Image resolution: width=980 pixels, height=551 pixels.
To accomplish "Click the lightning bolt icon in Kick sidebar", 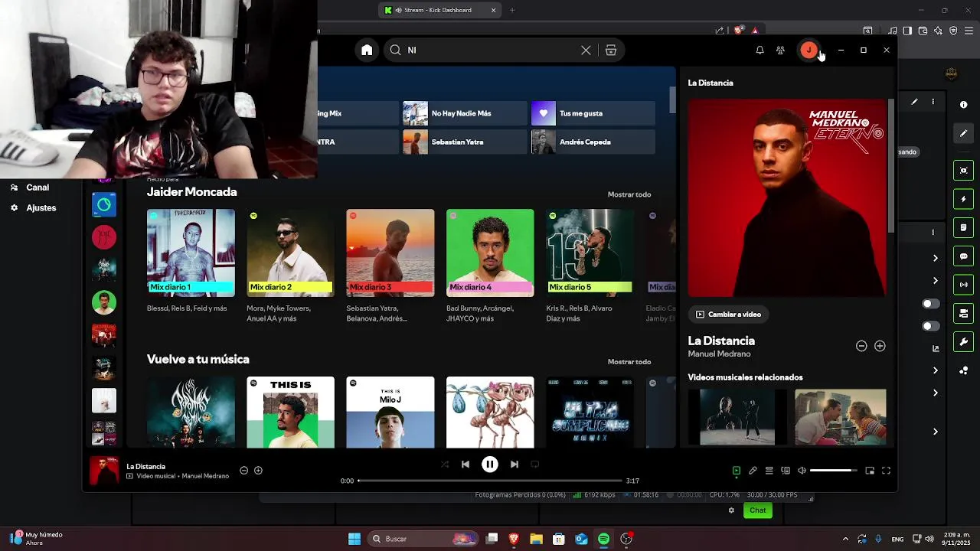I will [x=963, y=200].
